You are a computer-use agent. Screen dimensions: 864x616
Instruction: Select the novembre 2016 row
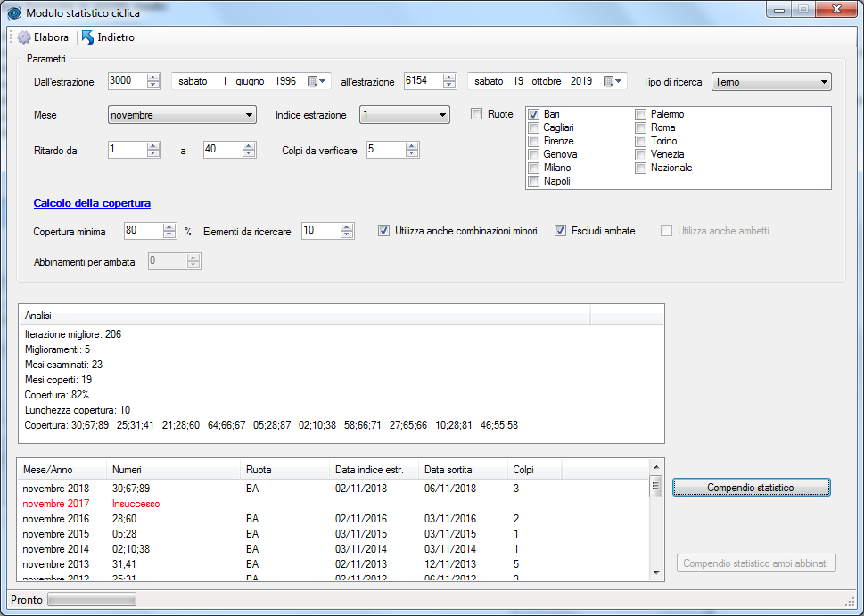(333, 519)
